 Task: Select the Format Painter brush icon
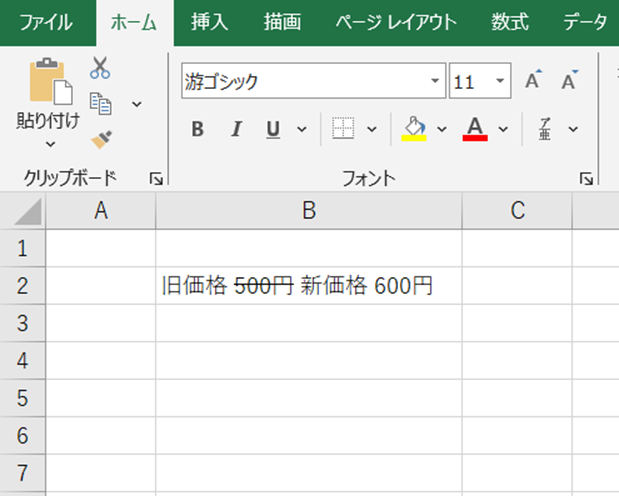point(100,138)
